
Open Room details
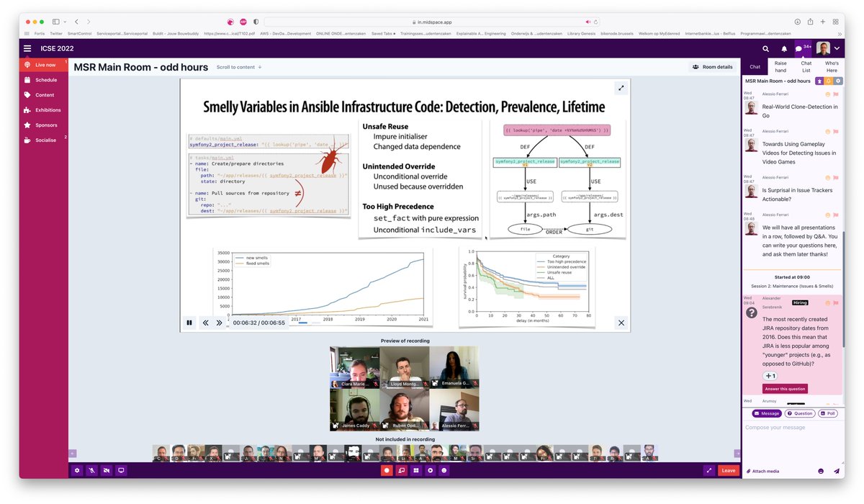click(x=713, y=67)
